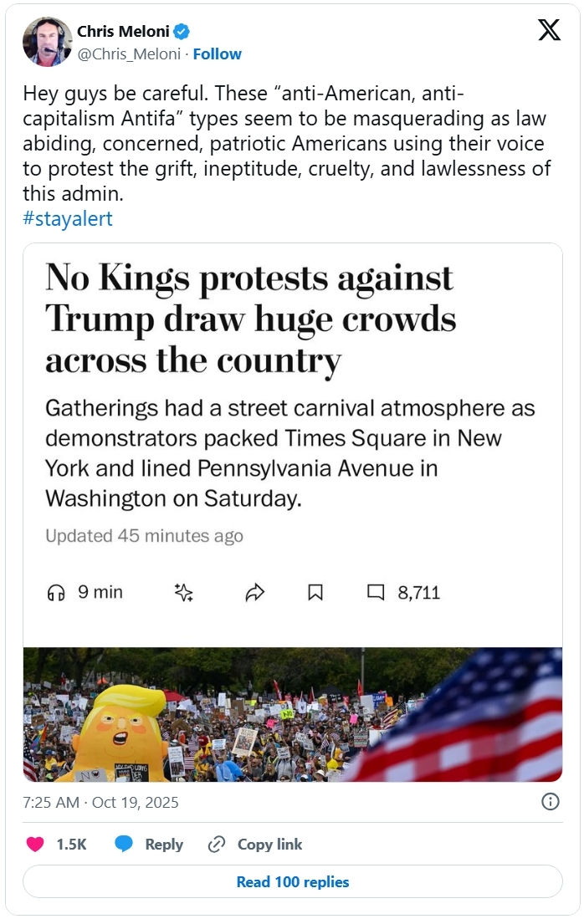Click Chris Meloni's profile avatar
This screenshot has height=924, width=584.
click(48, 41)
